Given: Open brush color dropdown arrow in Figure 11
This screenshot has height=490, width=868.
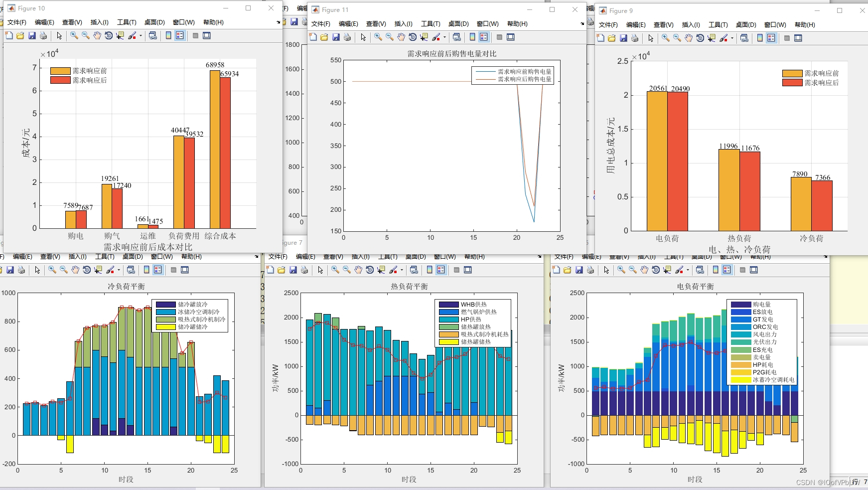Looking at the screenshot, I should click(444, 37).
